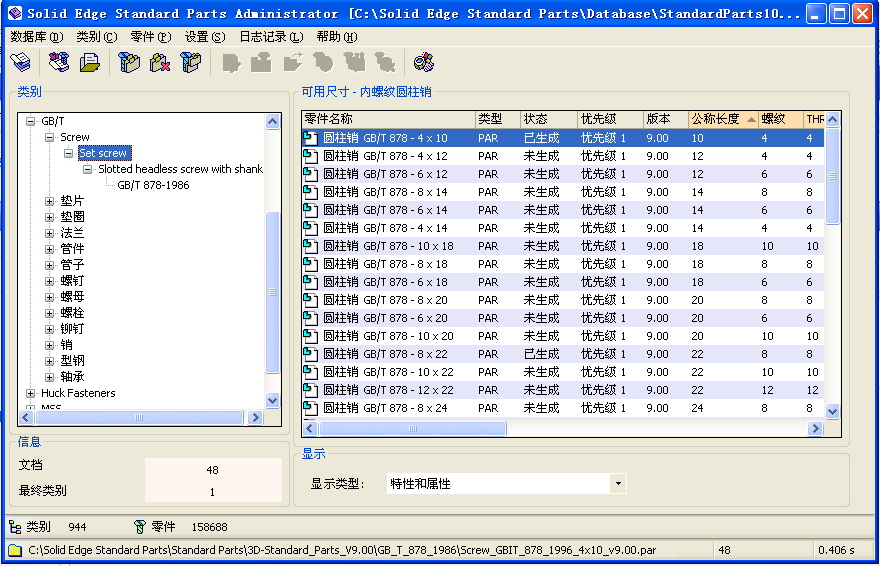Select the 螺栓 tree item

coord(72,313)
